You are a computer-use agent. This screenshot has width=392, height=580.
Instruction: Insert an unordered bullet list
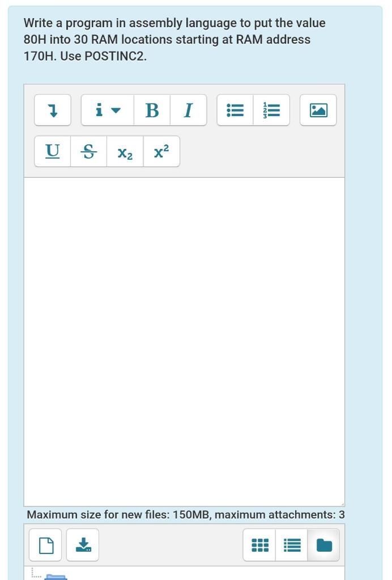[x=235, y=110]
